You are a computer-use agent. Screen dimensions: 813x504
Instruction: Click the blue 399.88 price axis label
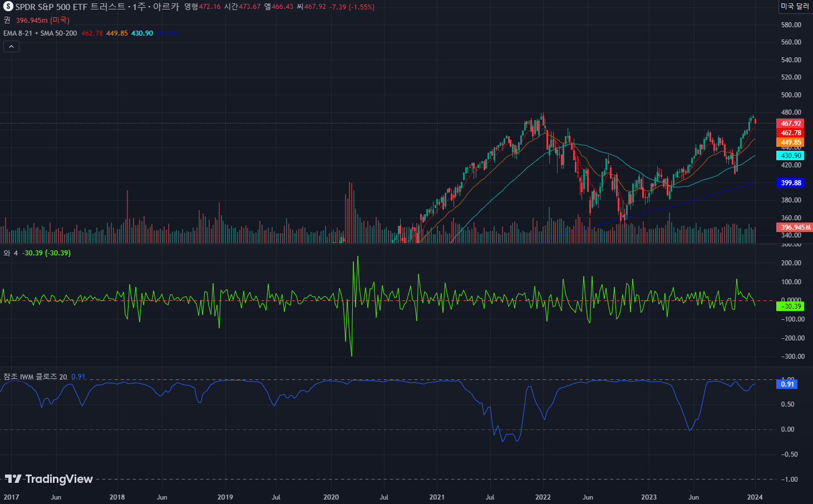point(791,183)
